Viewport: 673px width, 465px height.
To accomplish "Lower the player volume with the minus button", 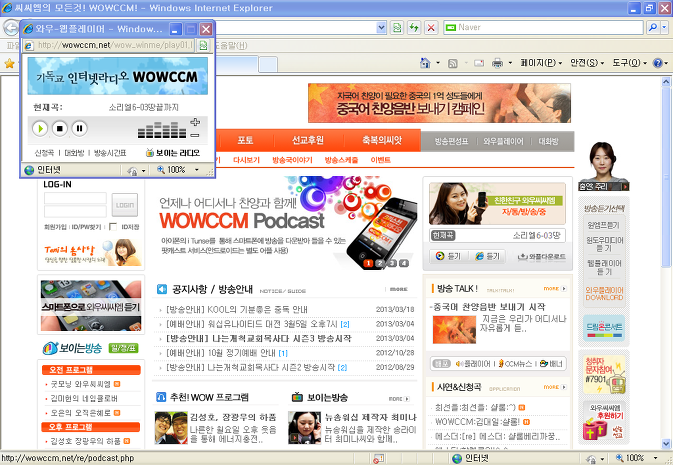I will pos(195,135).
